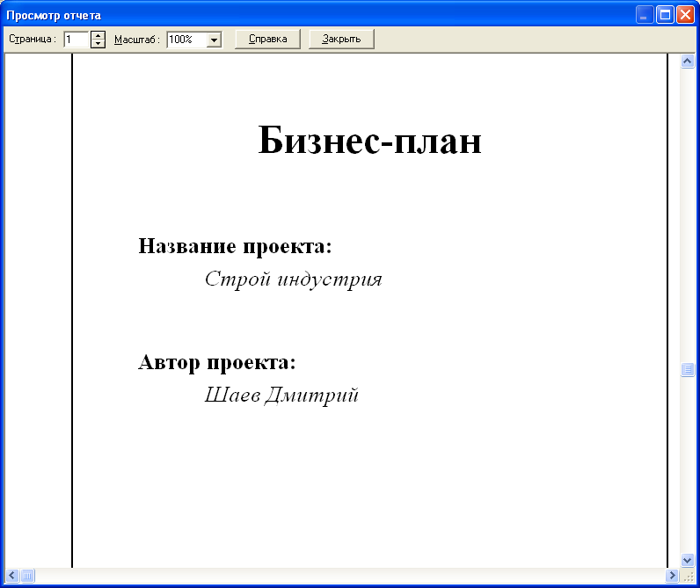The width and height of the screenshot is (700, 588).
Task: Click the Название проекта: label
Action: point(235,246)
